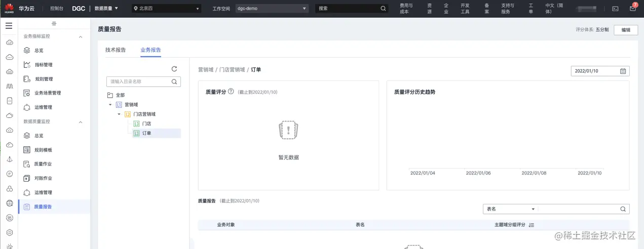Open the calendar icon in the date field
Image resolution: width=644 pixels, height=249 pixels.
tap(623, 71)
